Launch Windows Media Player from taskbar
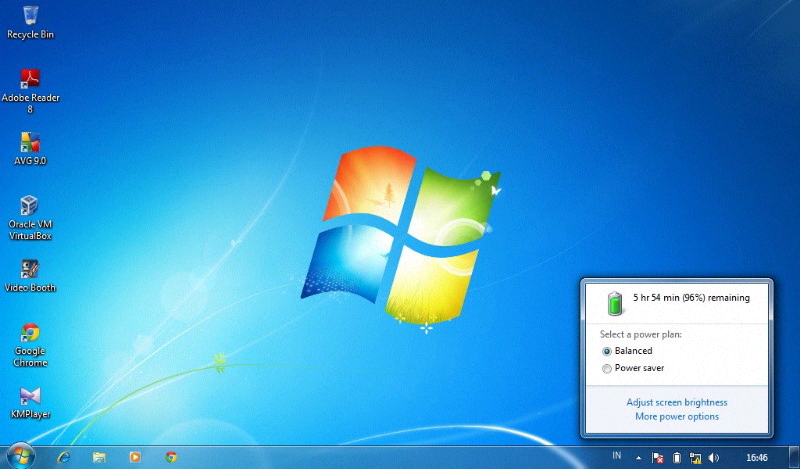Image resolution: width=800 pixels, height=469 pixels. (135, 457)
